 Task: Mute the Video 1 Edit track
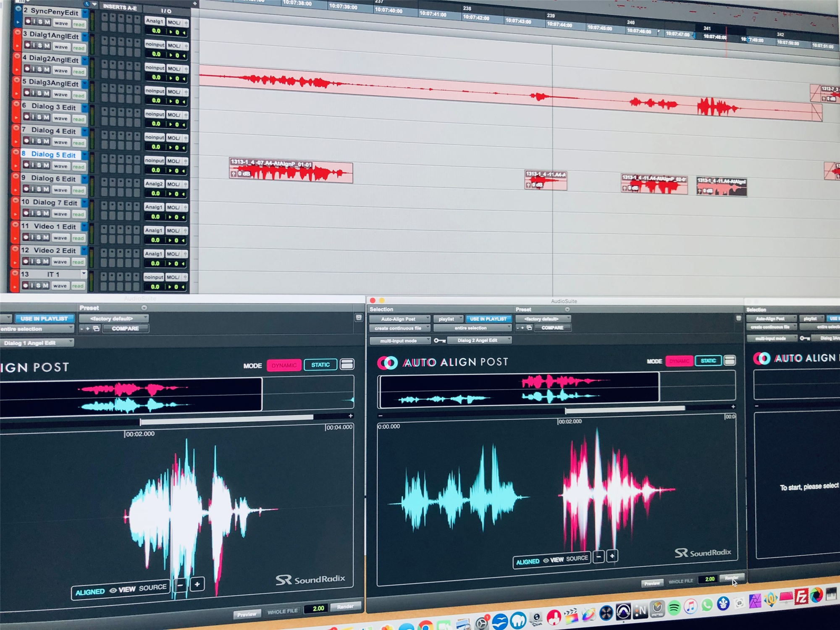[46, 237]
